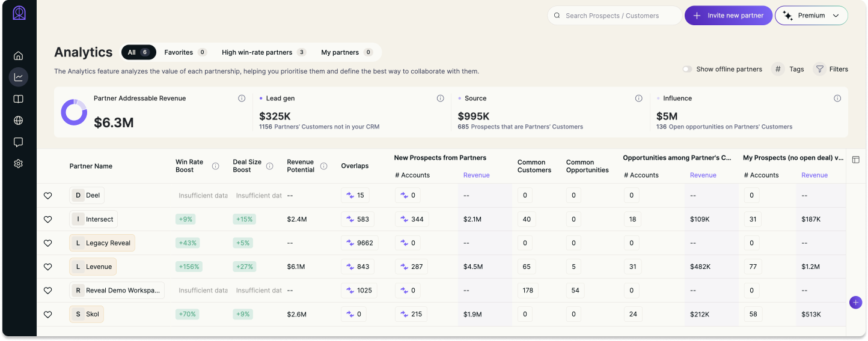Click the $4.5M new prospects revenue
Screen dimensions: 868x341
(473, 267)
